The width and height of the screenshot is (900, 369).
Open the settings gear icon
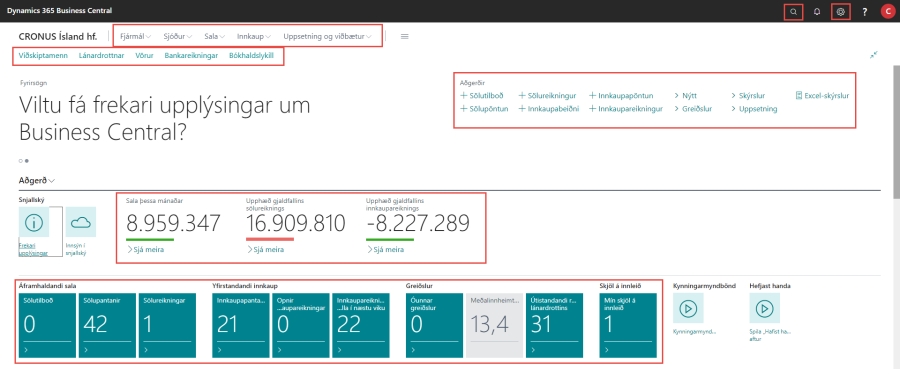coord(841,11)
